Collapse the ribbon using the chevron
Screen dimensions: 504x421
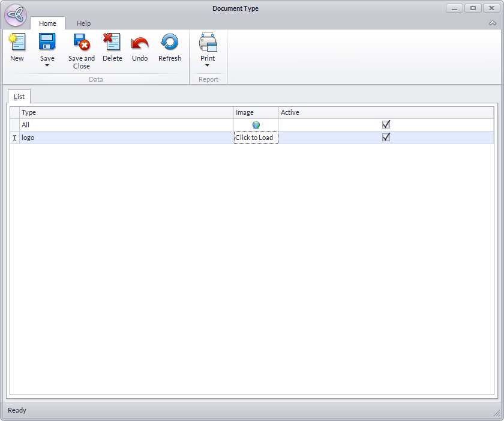[493, 23]
